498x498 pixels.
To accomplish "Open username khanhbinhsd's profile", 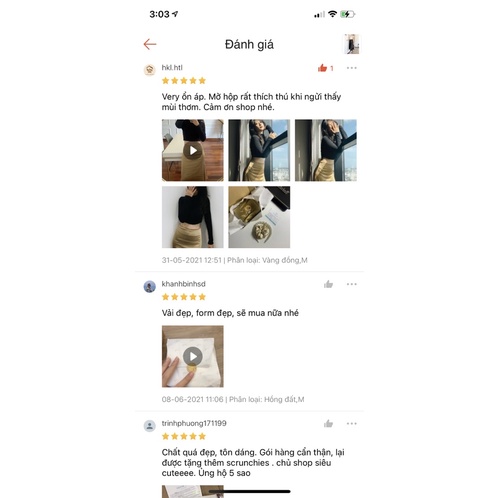I will [x=184, y=284].
